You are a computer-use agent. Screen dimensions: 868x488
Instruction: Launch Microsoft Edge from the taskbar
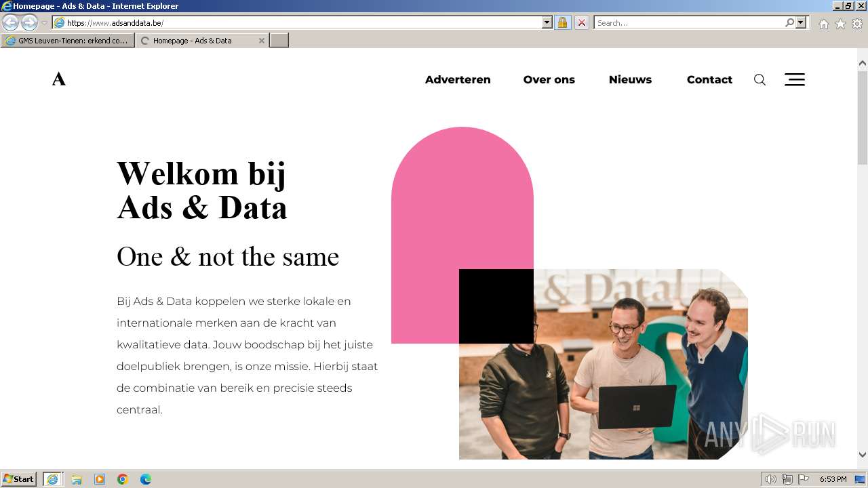(x=146, y=479)
